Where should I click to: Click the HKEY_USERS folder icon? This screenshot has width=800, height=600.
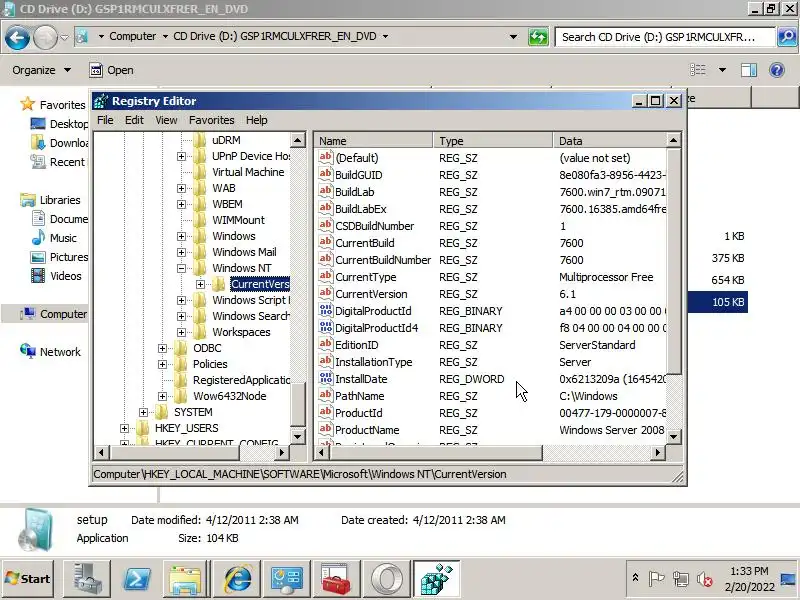143,428
